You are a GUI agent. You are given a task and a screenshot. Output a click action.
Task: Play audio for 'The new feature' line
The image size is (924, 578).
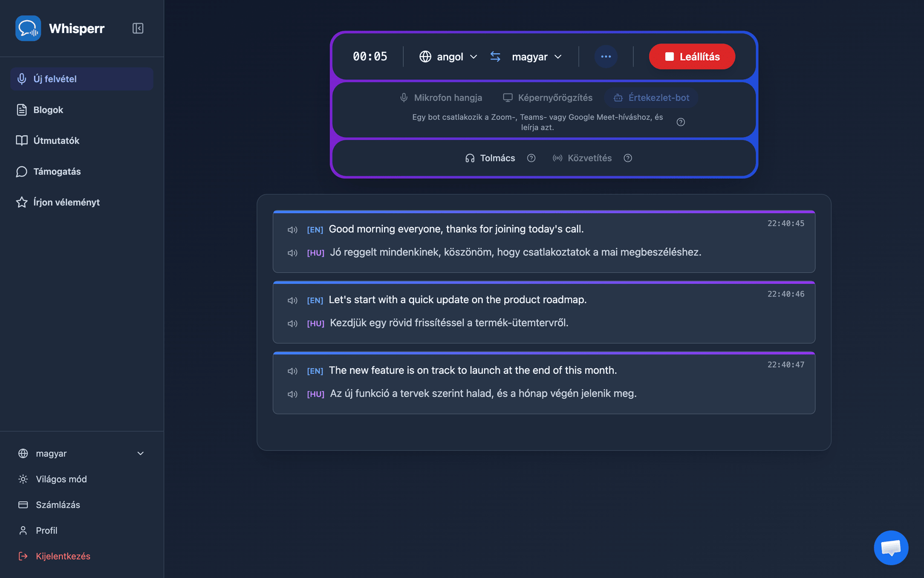pyautogui.click(x=293, y=371)
